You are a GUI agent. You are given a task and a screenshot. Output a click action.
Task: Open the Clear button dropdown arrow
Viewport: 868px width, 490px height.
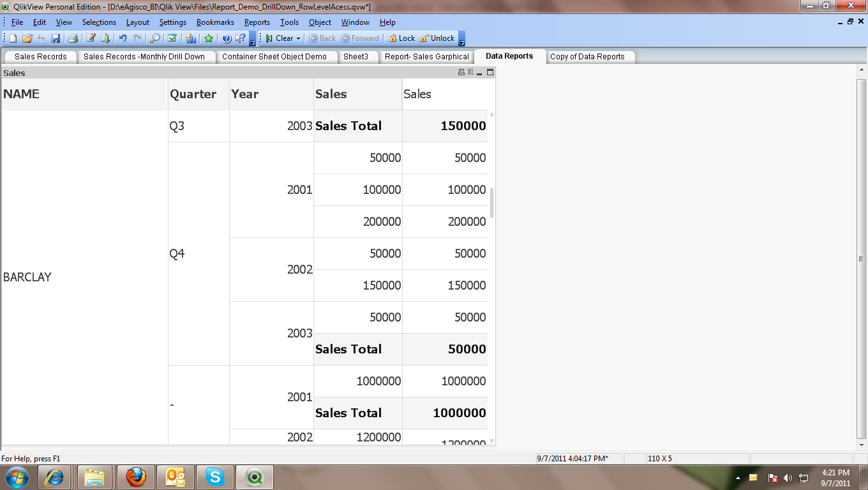pyautogui.click(x=298, y=38)
